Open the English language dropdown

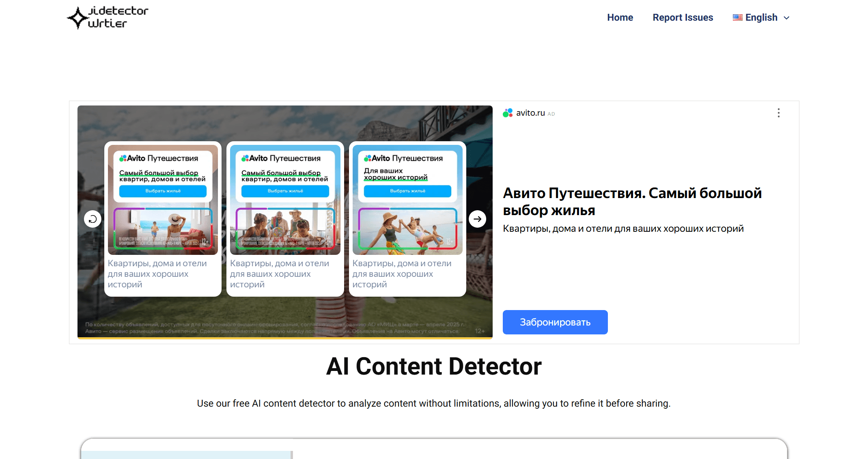(761, 17)
